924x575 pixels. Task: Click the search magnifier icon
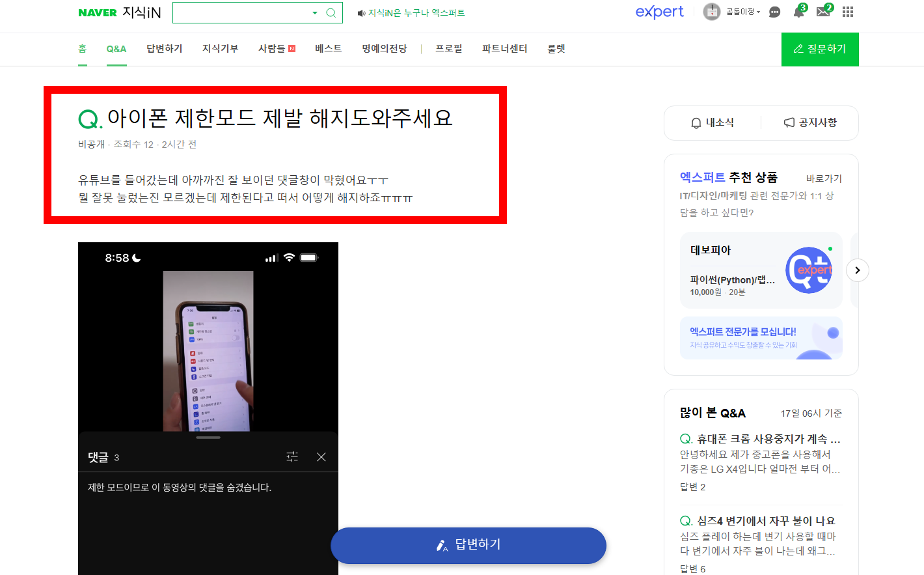(331, 12)
